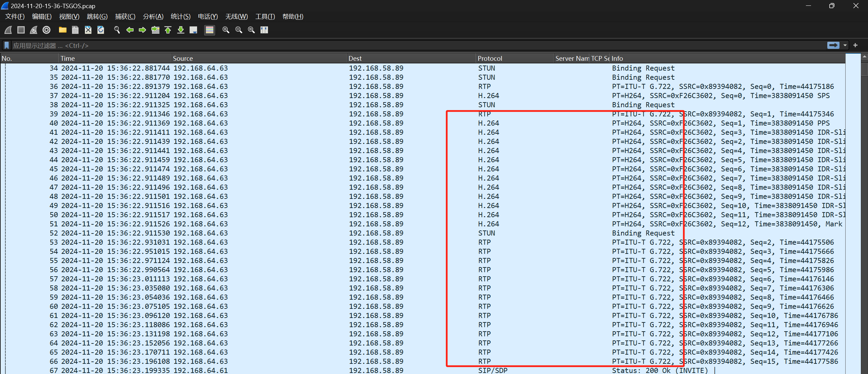Click the restart capture icon
Image resolution: width=868 pixels, height=374 pixels.
34,30
